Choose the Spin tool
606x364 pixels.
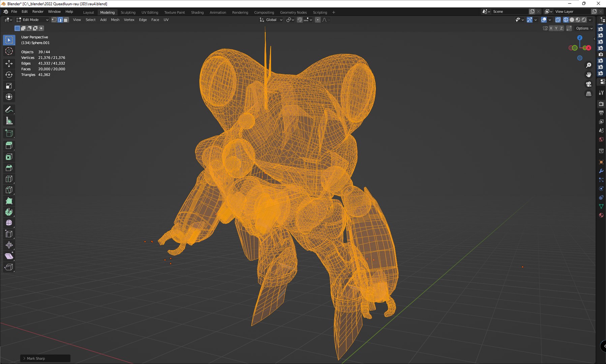click(9, 212)
